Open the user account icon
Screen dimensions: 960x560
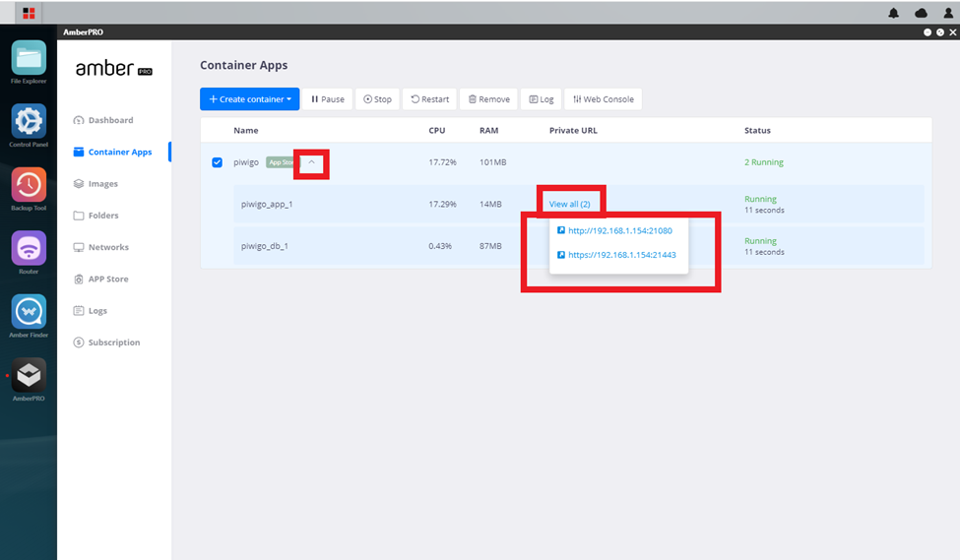click(948, 13)
